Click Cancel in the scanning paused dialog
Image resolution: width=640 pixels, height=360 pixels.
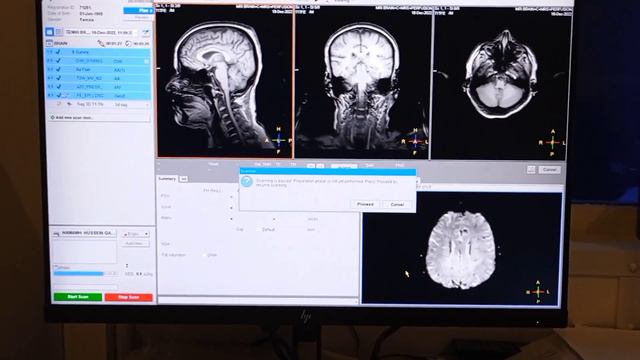(x=397, y=204)
